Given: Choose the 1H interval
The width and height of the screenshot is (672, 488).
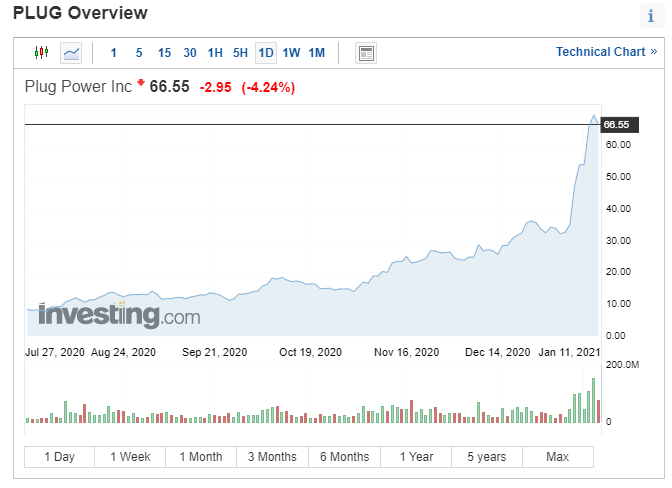Looking at the screenshot, I should pos(215,53).
